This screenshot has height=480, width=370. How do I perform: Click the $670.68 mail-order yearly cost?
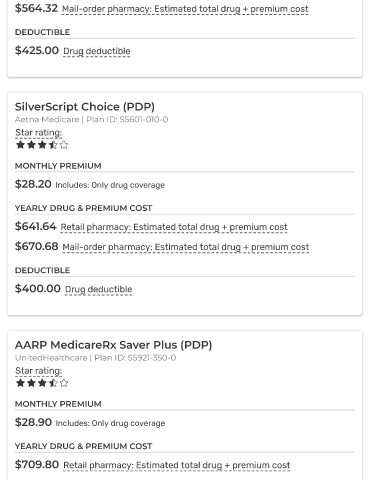37,246
